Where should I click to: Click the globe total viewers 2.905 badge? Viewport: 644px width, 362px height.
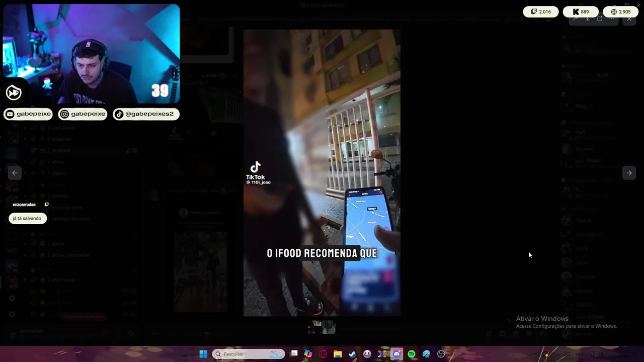click(620, 12)
